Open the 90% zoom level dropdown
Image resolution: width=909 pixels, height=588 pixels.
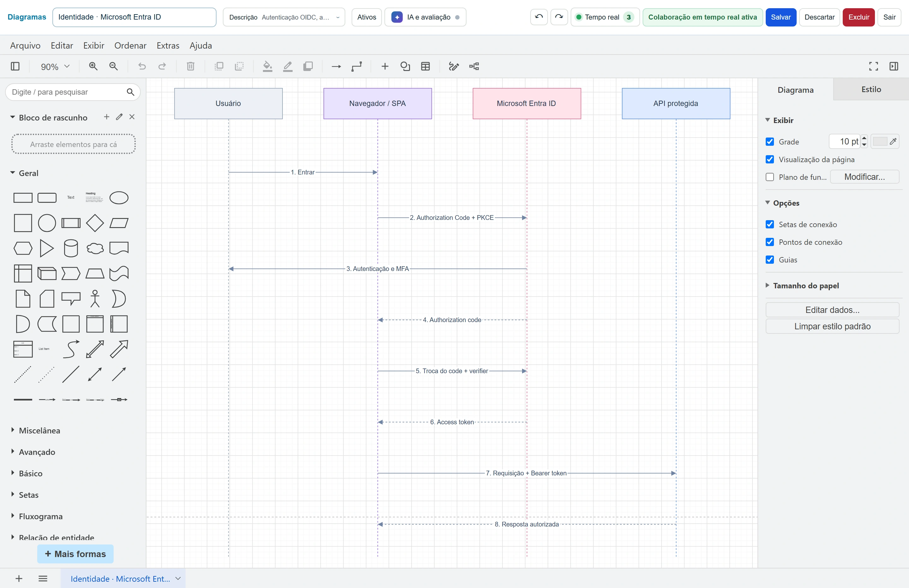[x=55, y=67]
